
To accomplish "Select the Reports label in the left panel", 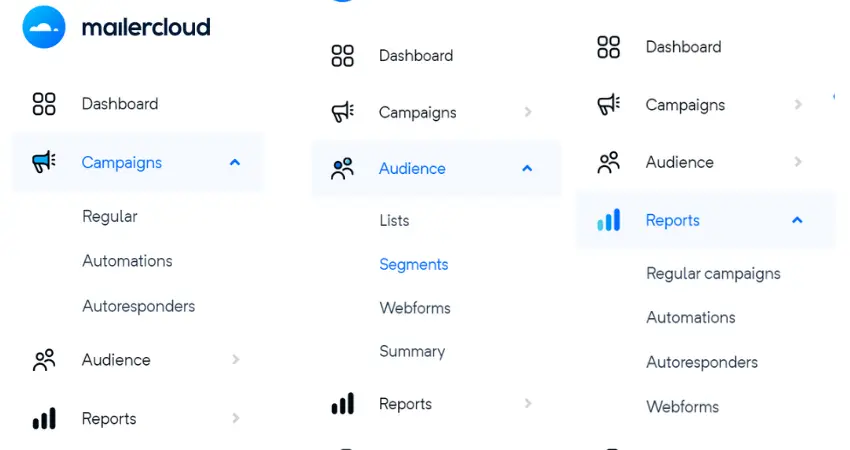I will coord(109,419).
